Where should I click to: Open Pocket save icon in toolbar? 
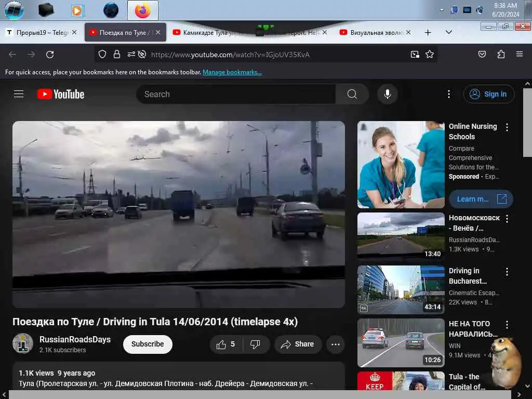(482, 54)
